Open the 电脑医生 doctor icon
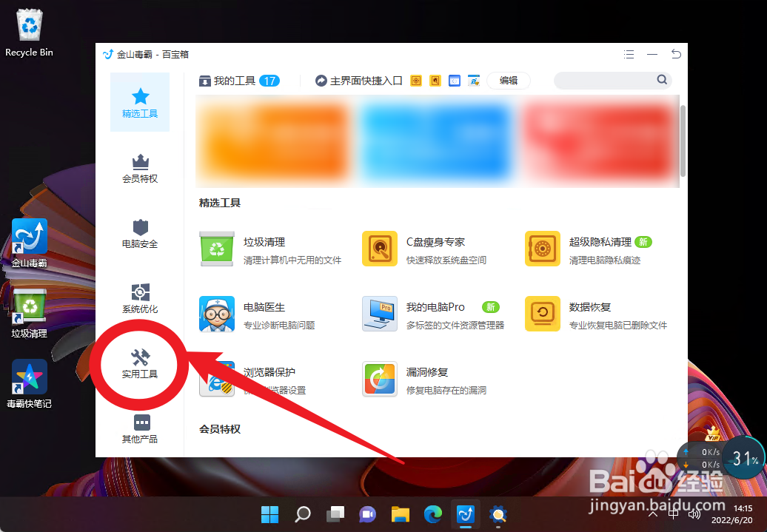Screen dimensions: 767x532 [x=217, y=314]
